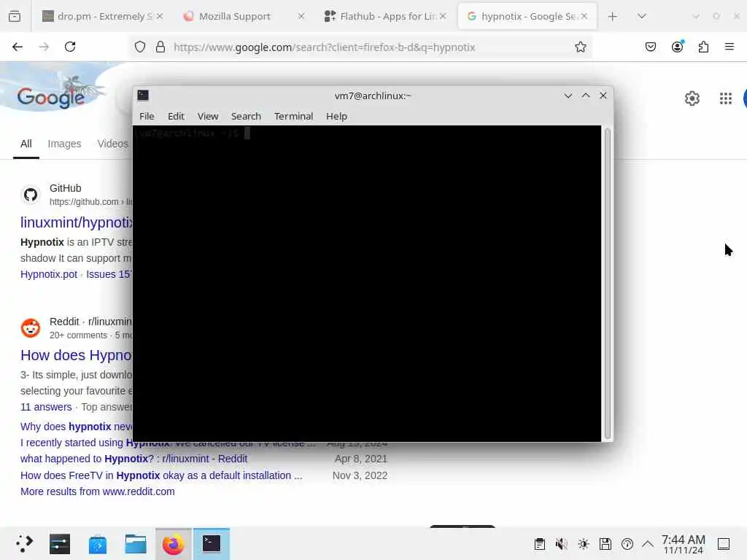Open what happened to Hypnotix Reddit link
Screen dimensions: 747x560
(134, 459)
